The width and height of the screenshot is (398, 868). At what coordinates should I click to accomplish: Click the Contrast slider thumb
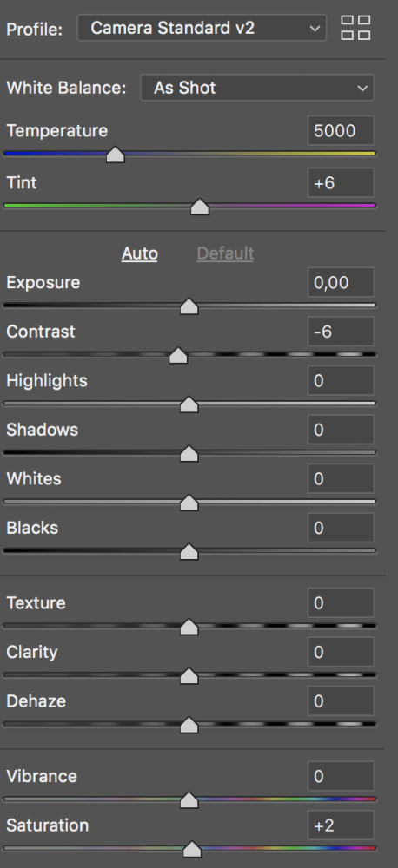pos(178,355)
